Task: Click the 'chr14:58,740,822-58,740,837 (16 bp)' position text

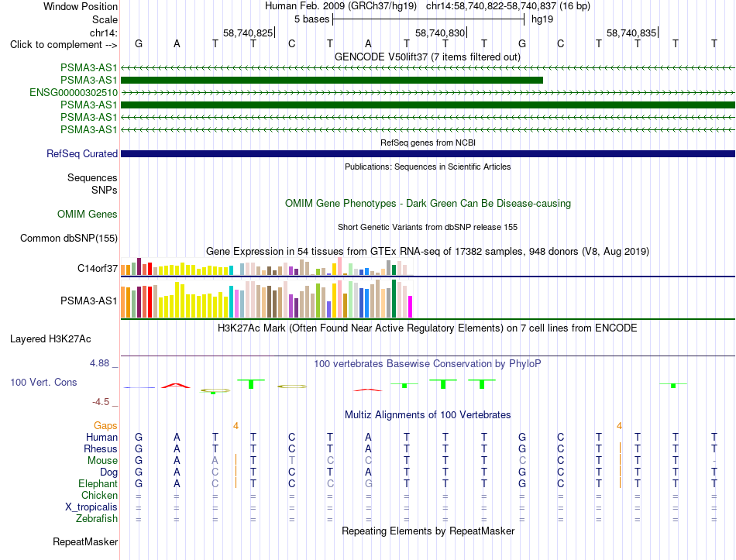Action: click(x=508, y=6)
